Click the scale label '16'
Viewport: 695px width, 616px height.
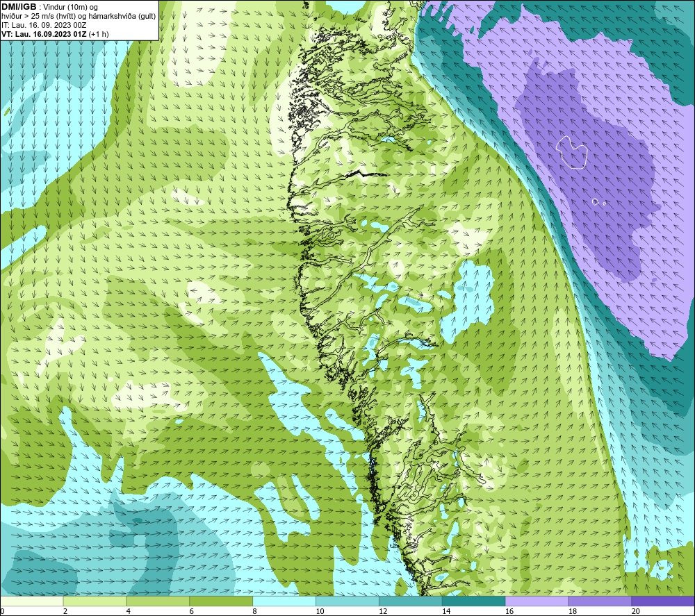[x=509, y=611]
